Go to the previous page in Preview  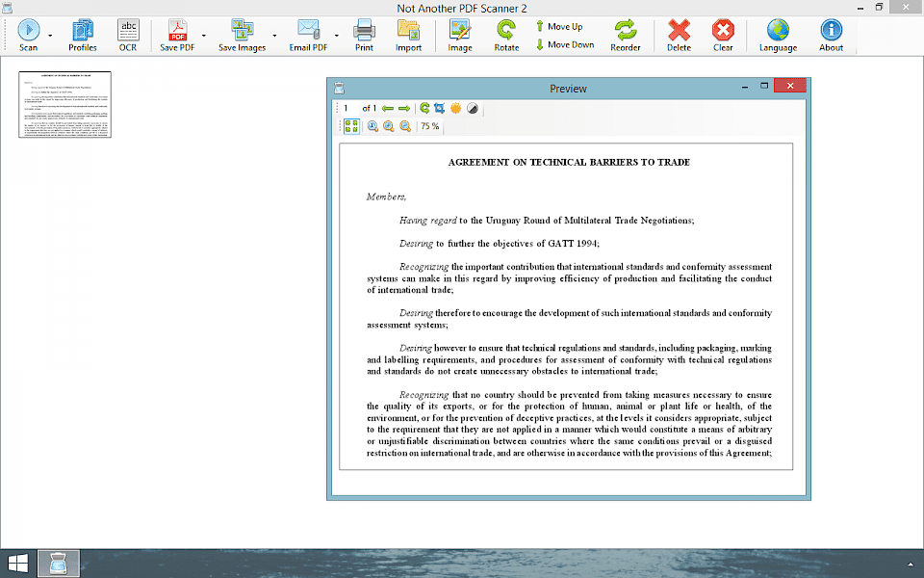[x=388, y=109]
